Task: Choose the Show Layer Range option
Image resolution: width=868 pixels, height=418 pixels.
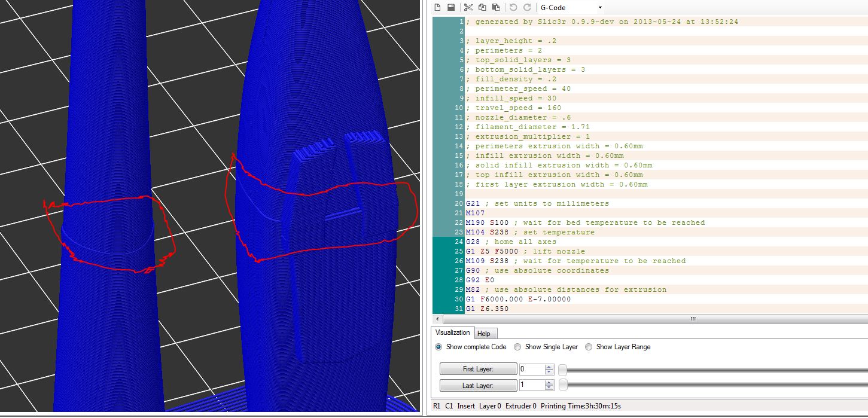Action: tap(589, 347)
